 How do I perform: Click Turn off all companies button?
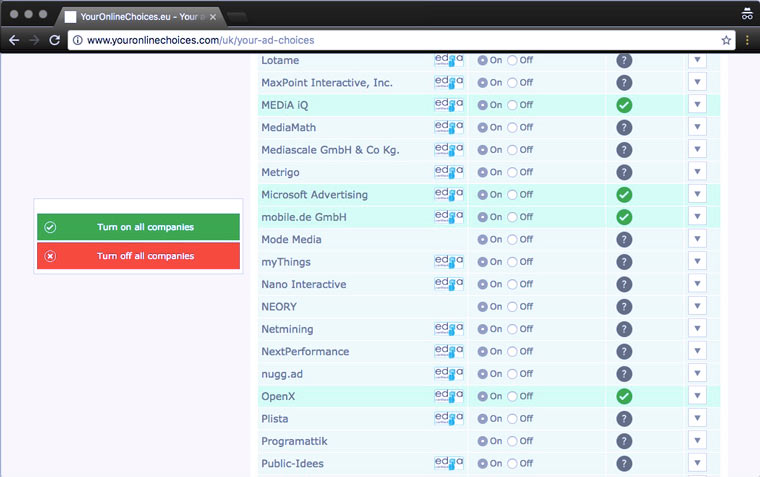138,256
